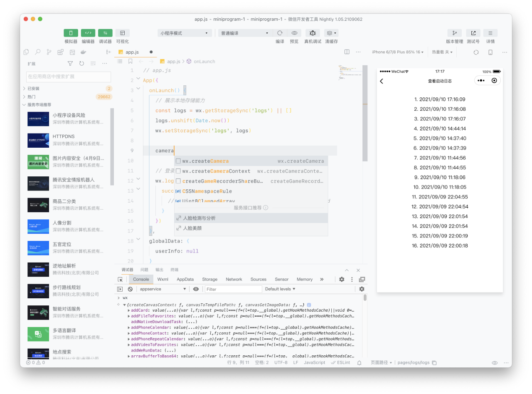Open the 测试号 test account button
The image size is (532, 394).
point(473,33)
